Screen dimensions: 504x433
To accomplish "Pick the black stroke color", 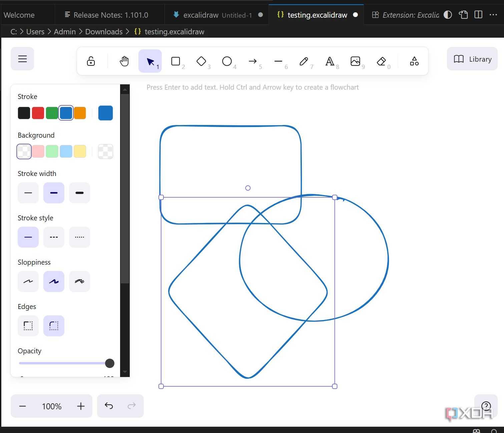I will 24,113.
